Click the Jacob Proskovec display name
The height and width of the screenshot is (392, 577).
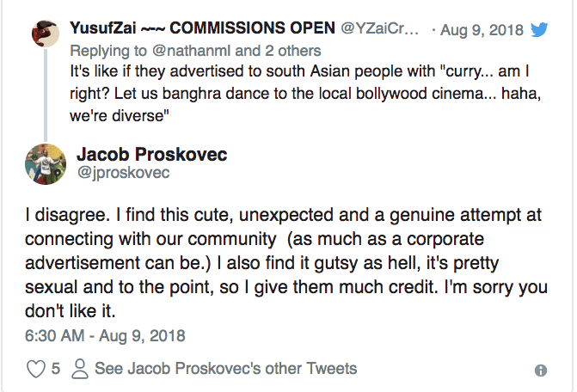154,155
